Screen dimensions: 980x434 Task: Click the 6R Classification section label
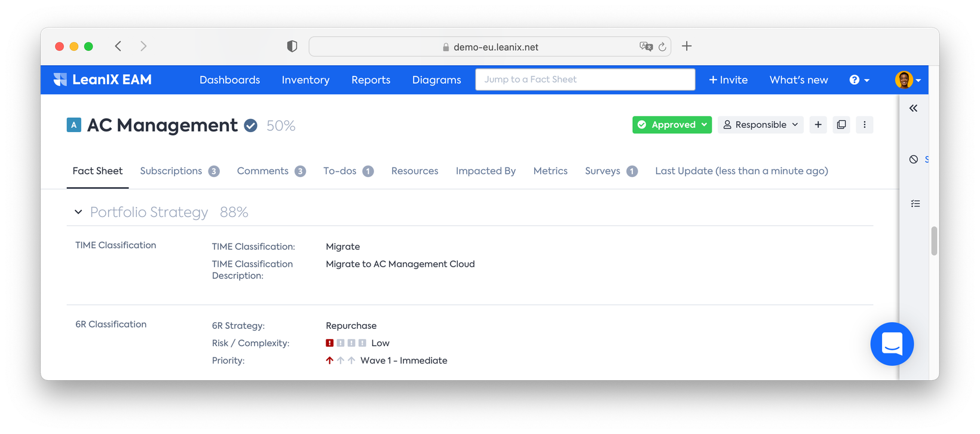[111, 324]
